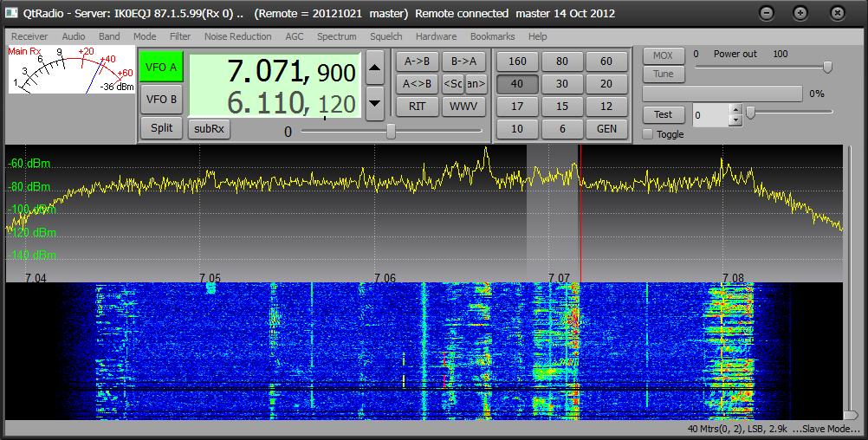
Task: Click the frequency up arrow button
Action: (375, 68)
